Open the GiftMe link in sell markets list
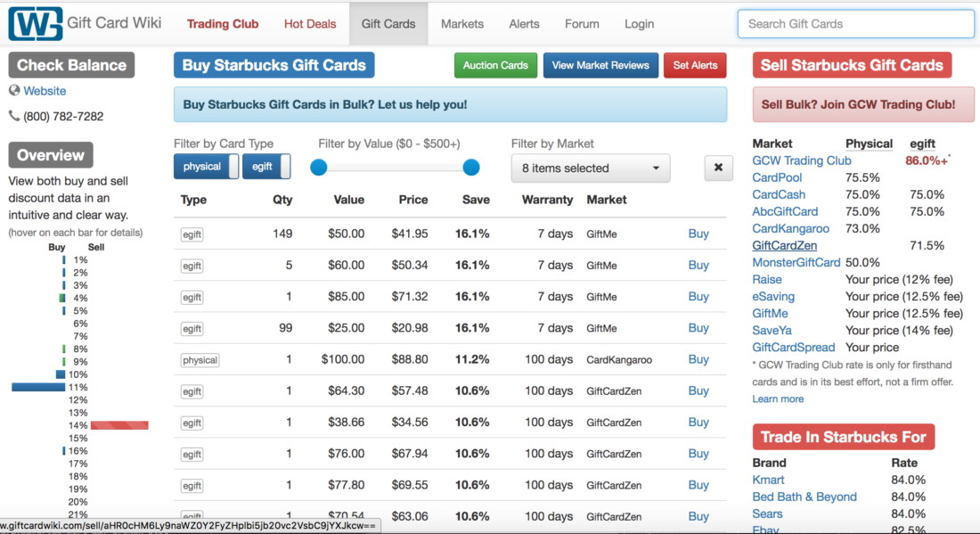 pos(770,313)
